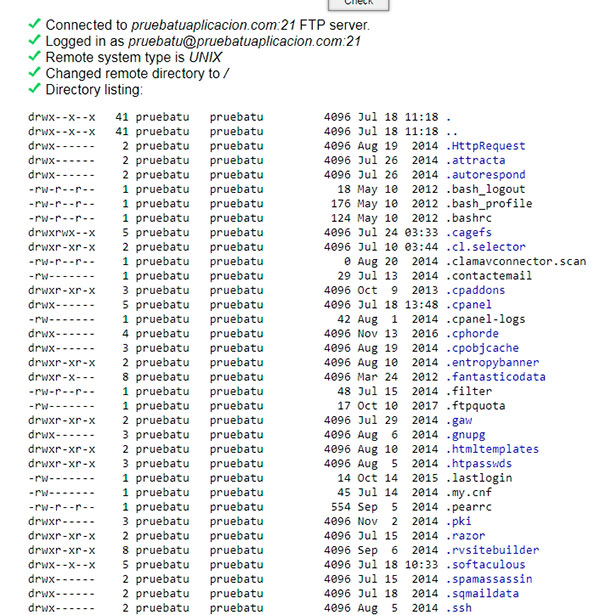Select the .cpanel-logs file name

click(x=485, y=319)
